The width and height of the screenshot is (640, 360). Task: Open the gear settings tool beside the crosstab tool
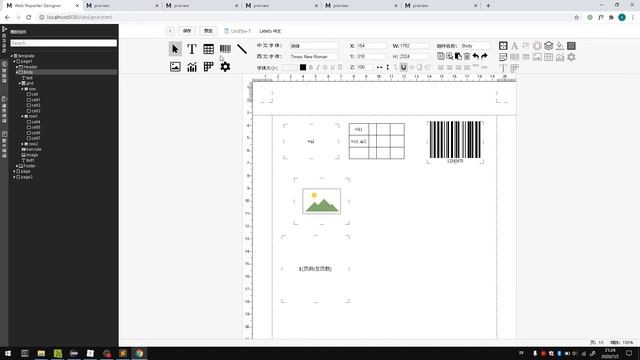pyautogui.click(x=225, y=67)
